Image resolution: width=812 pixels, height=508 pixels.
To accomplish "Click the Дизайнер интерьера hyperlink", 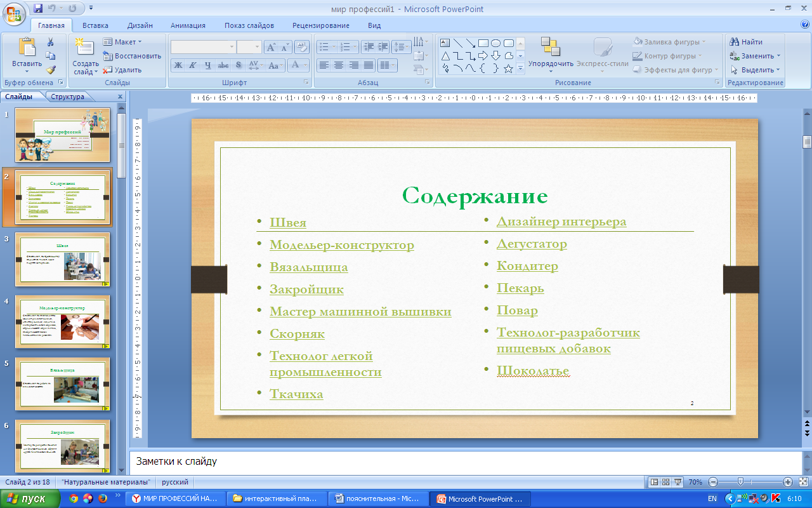I will [561, 222].
